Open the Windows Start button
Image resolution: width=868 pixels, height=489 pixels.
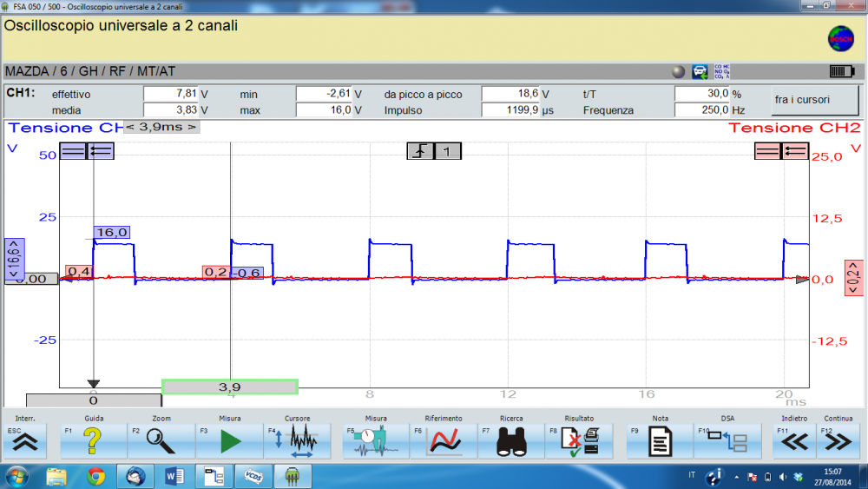click(16, 477)
